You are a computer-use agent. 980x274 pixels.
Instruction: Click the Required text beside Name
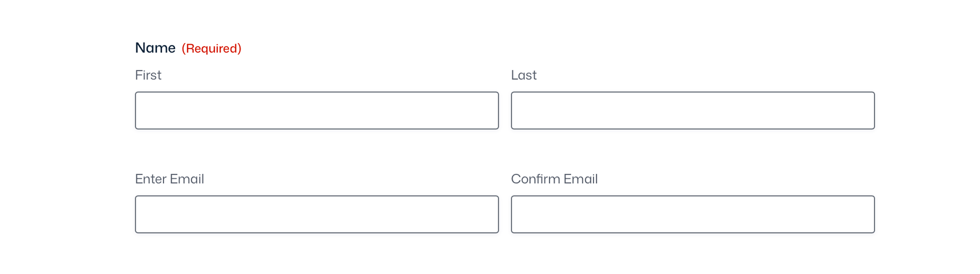(x=212, y=49)
